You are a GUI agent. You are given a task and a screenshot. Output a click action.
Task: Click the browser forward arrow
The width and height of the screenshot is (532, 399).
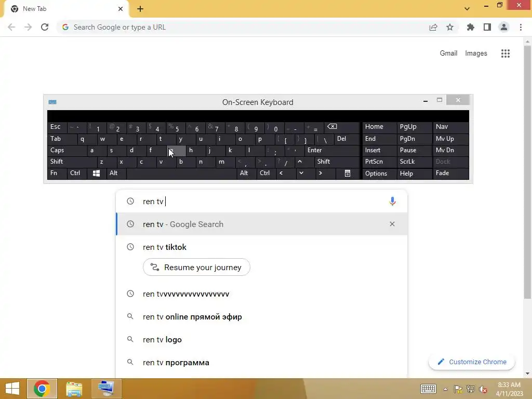click(x=28, y=27)
